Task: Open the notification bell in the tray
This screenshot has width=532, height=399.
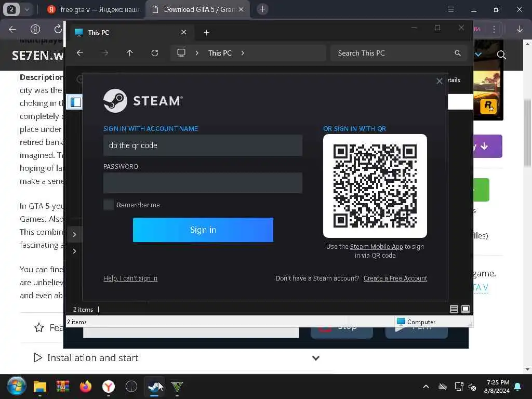Action: click(518, 387)
